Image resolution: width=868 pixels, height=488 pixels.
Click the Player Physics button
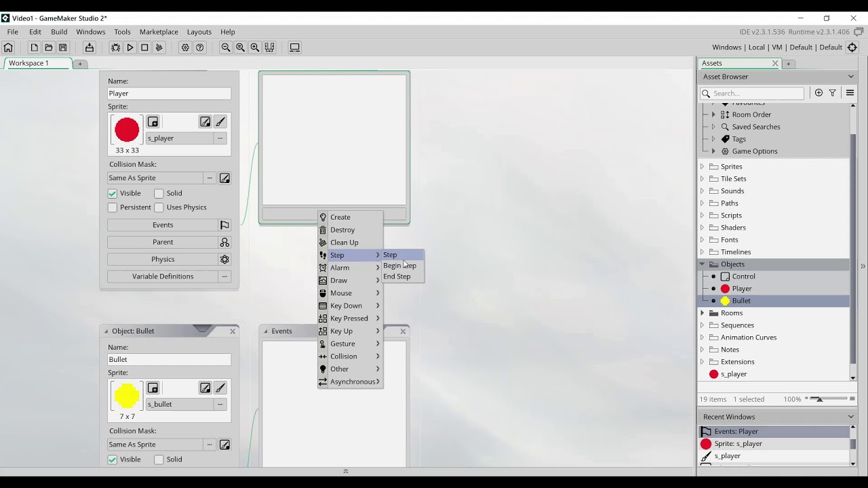point(169,260)
